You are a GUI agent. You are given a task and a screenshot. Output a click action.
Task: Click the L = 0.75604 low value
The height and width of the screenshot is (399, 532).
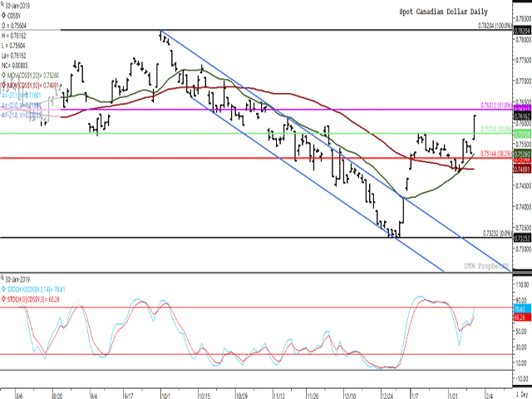pos(13,46)
